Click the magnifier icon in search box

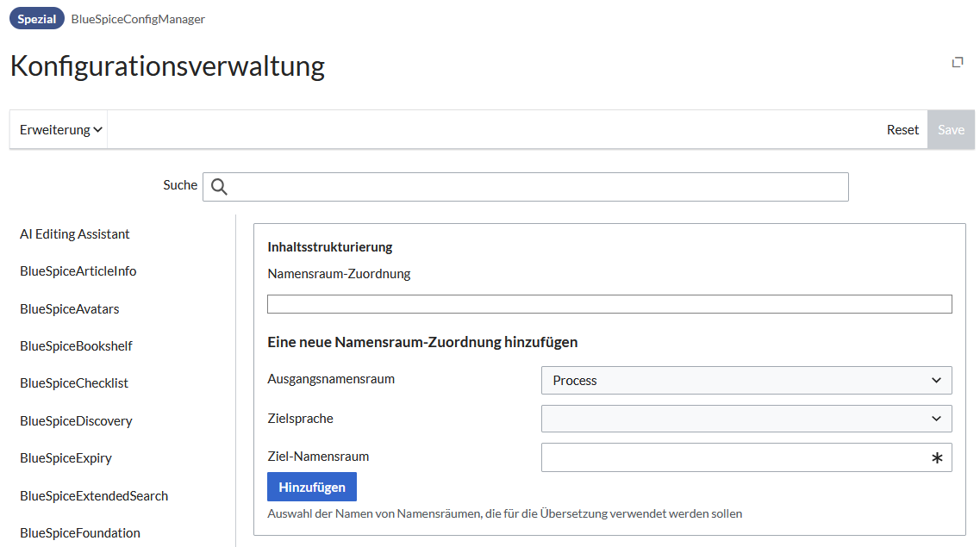coord(219,187)
